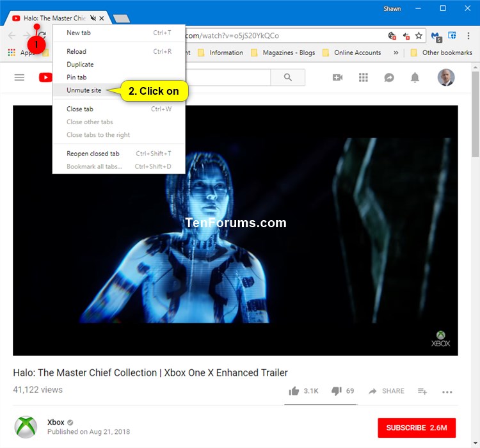Screen dimensions: 480x448
Task: Choose Reload from the context menu
Action: [x=119, y=51]
